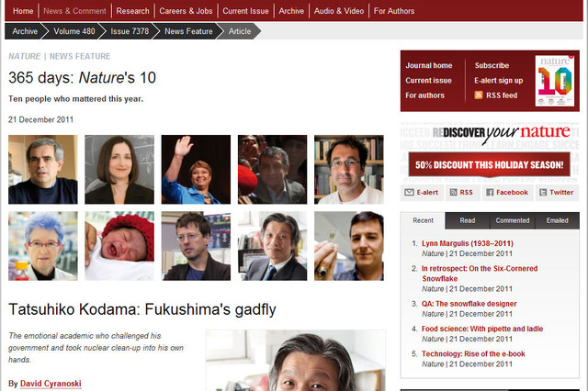Click the grey RSS icon button
This screenshot has height=391, width=588.
453,193
